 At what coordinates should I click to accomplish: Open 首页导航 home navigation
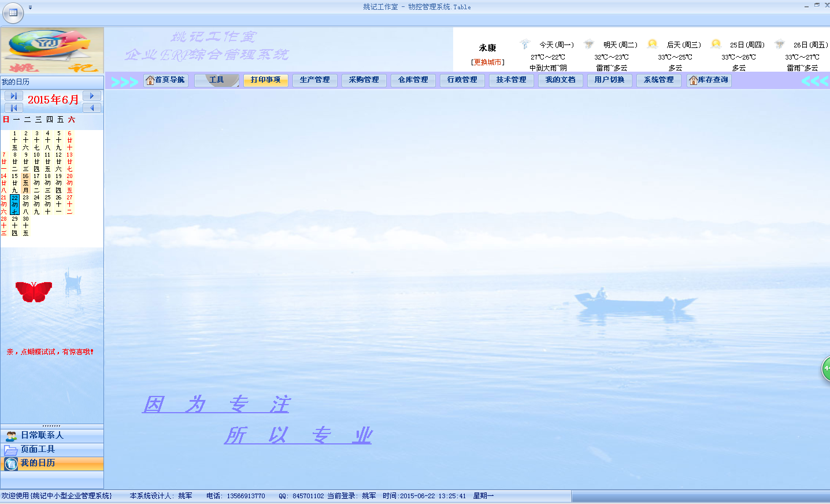click(x=165, y=80)
